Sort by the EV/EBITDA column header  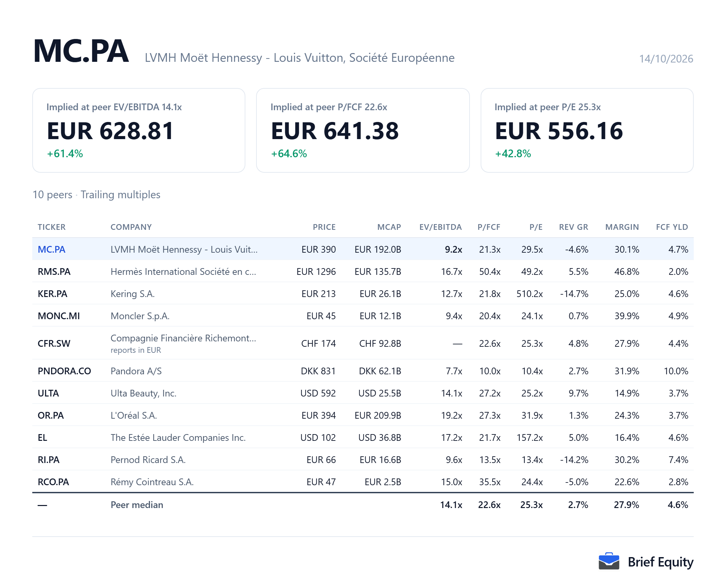tap(440, 227)
